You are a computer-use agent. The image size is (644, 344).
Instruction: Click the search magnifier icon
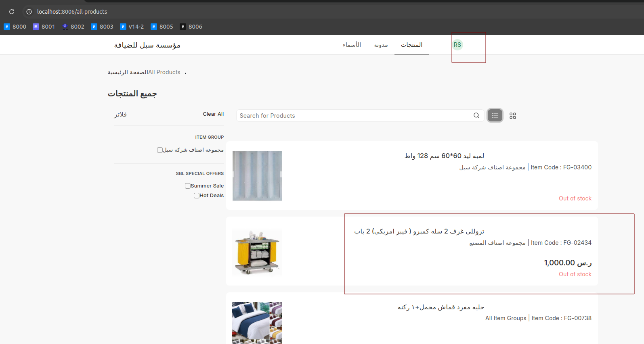[x=476, y=116]
